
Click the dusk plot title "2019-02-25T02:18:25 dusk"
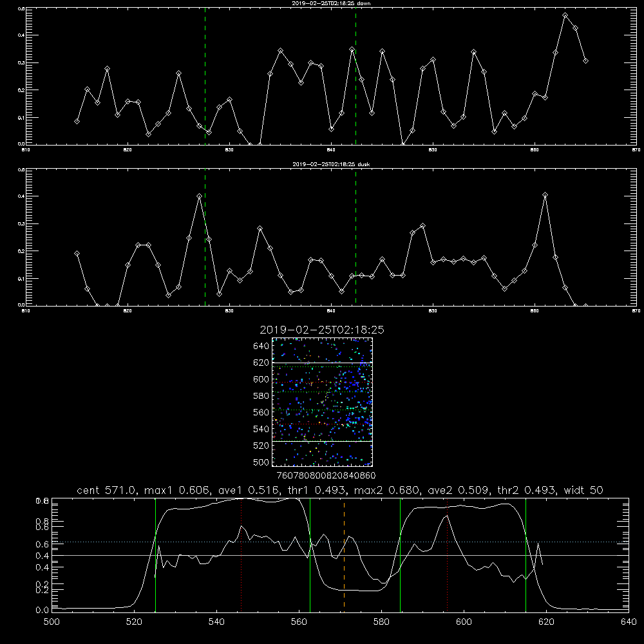click(331, 164)
